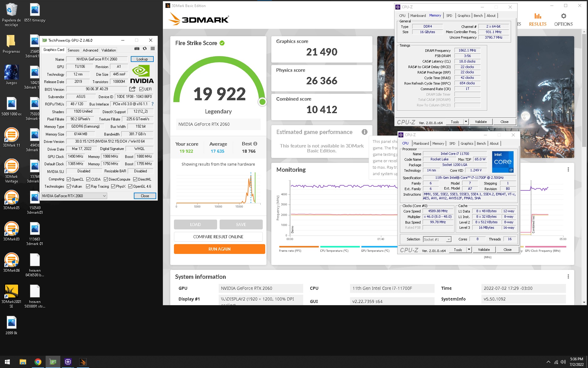Open the Monitoring panel three-dot menu
The image size is (588, 368).
coord(568,170)
